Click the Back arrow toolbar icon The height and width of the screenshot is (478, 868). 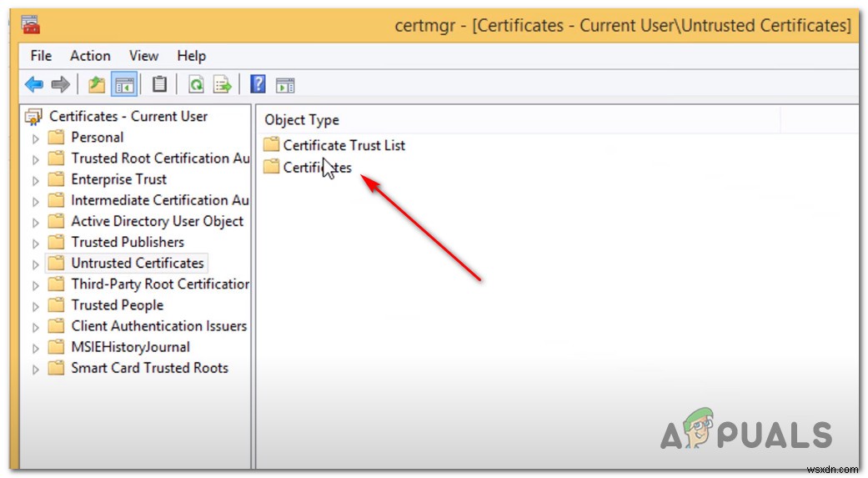pos(33,85)
